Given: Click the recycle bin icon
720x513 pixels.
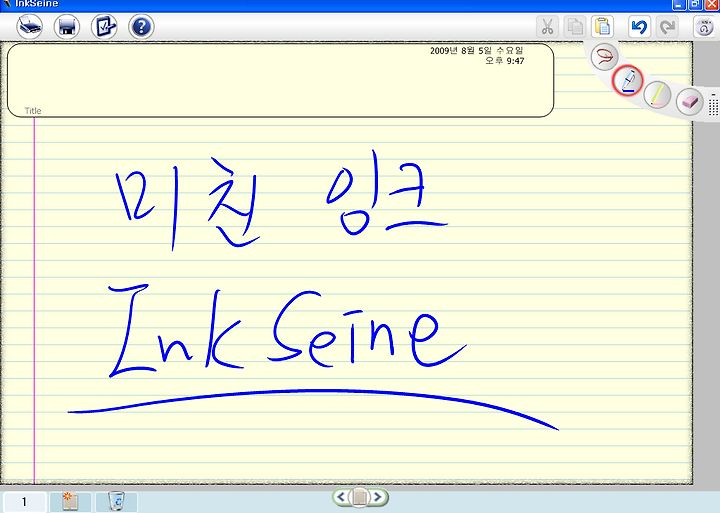Looking at the screenshot, I should [117, 502].
